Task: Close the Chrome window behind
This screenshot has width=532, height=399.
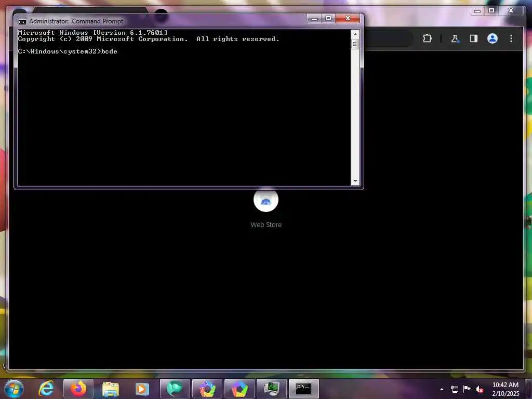Action: pos(511,11)
